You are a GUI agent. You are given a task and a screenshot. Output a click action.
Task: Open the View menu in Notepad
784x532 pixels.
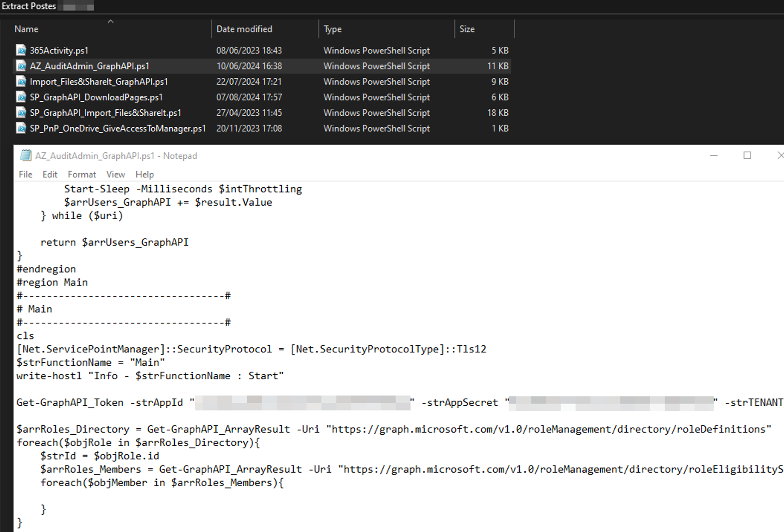(x=115, y=174)
